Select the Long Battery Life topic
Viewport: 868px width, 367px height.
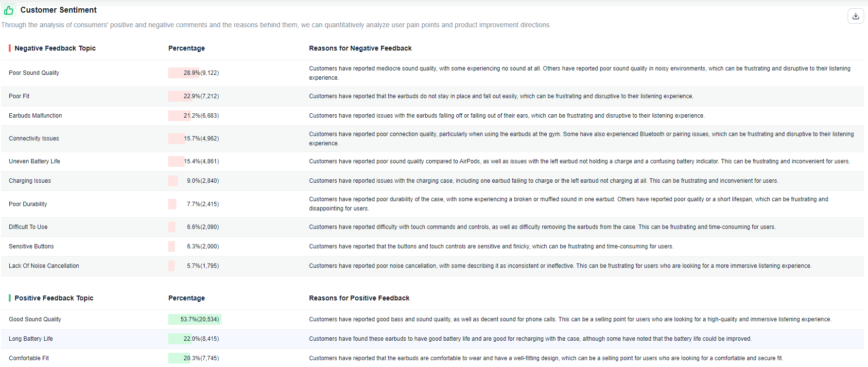click(31, 339)
